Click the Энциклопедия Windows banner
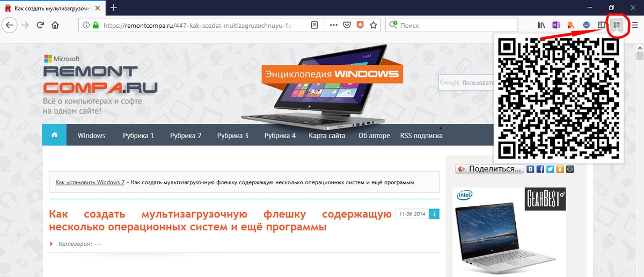The image size is (644, 277). click(333, 74)
